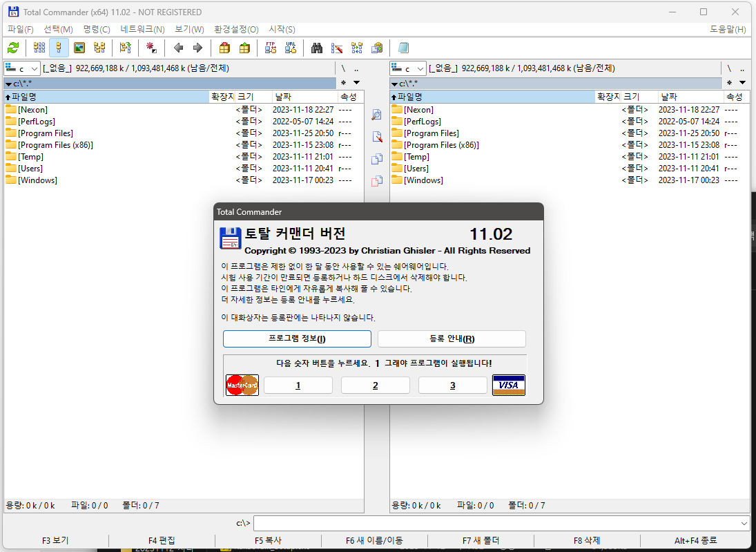Click the F5 복사 button

coord(268,540)
